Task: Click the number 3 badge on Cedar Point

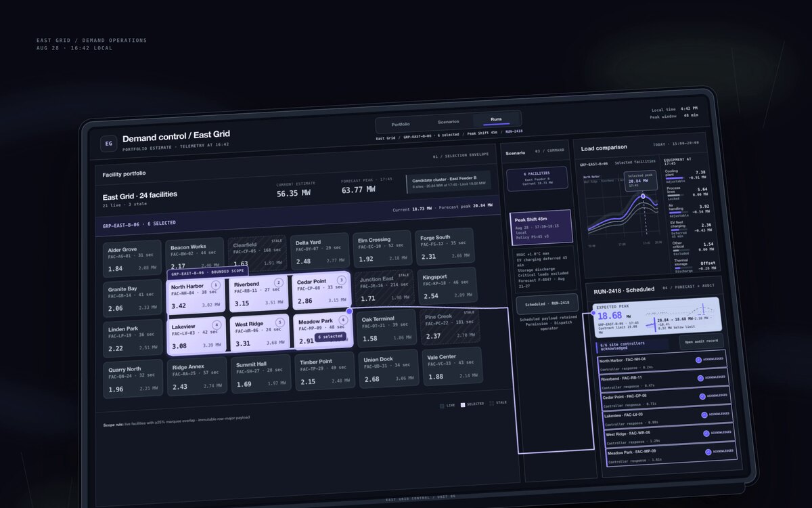Action: click(341, 280)
